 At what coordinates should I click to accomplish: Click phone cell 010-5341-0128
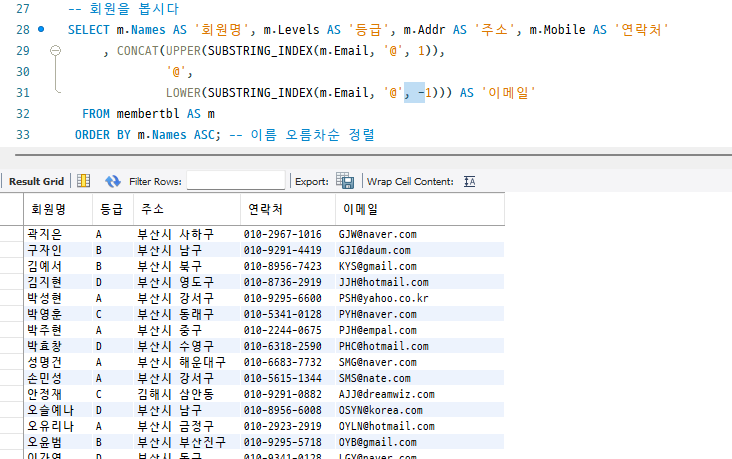click(288, 314)
